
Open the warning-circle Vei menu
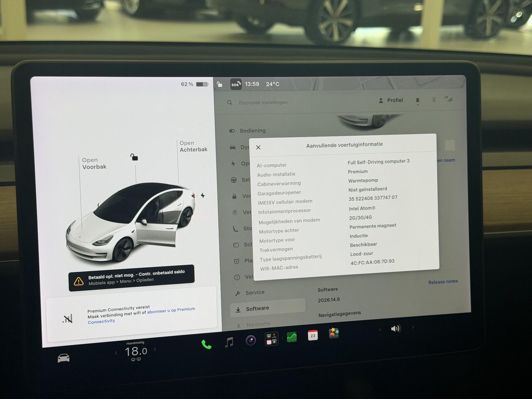coord(244,277)
